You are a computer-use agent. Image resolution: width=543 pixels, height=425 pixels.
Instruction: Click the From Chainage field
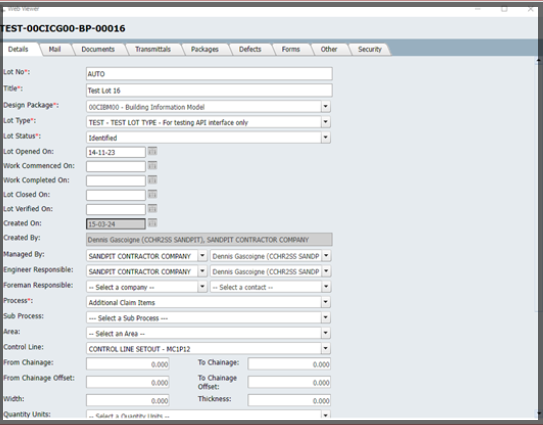128,364
